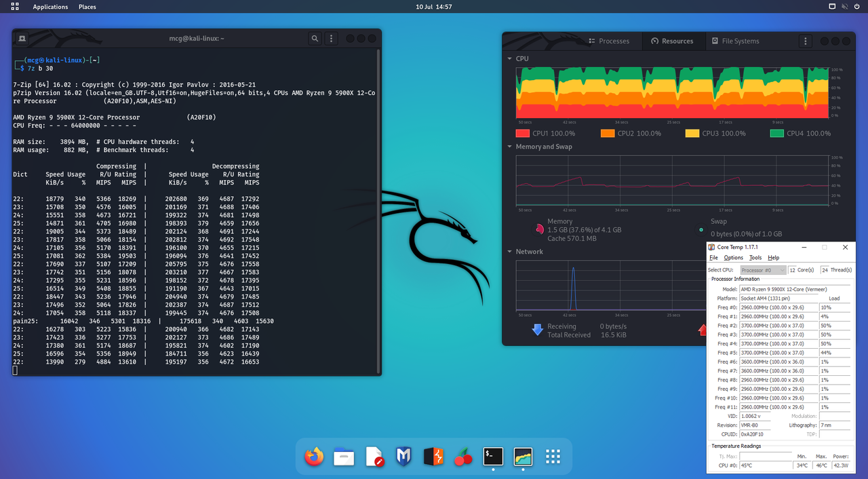Launch CherryTree from the dock
Screen dimensions: 868x479
(x=463, y=457)
